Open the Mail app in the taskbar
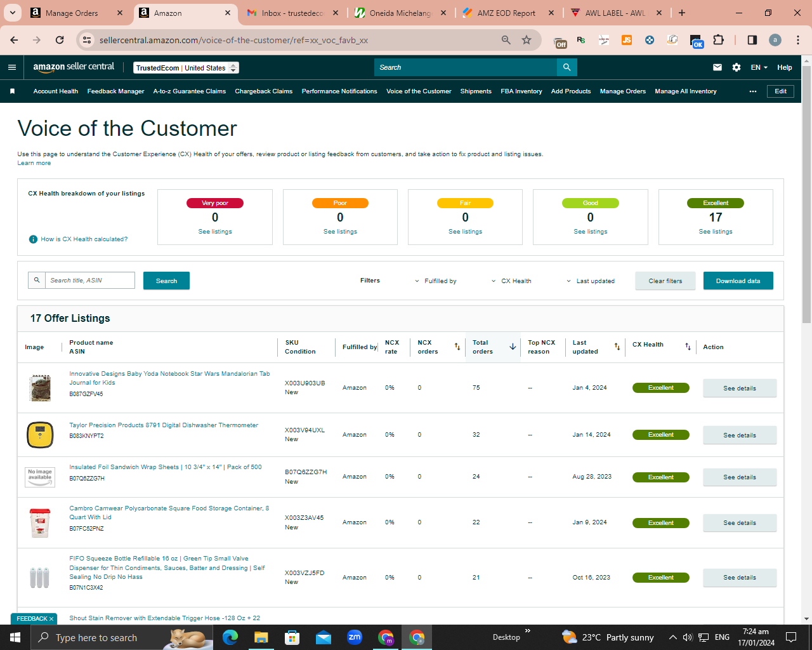 tap(324, 637)
